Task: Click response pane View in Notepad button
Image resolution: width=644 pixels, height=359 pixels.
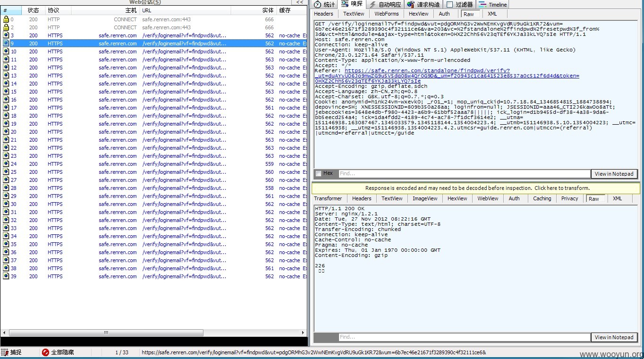Action: [x=614, y=337]
